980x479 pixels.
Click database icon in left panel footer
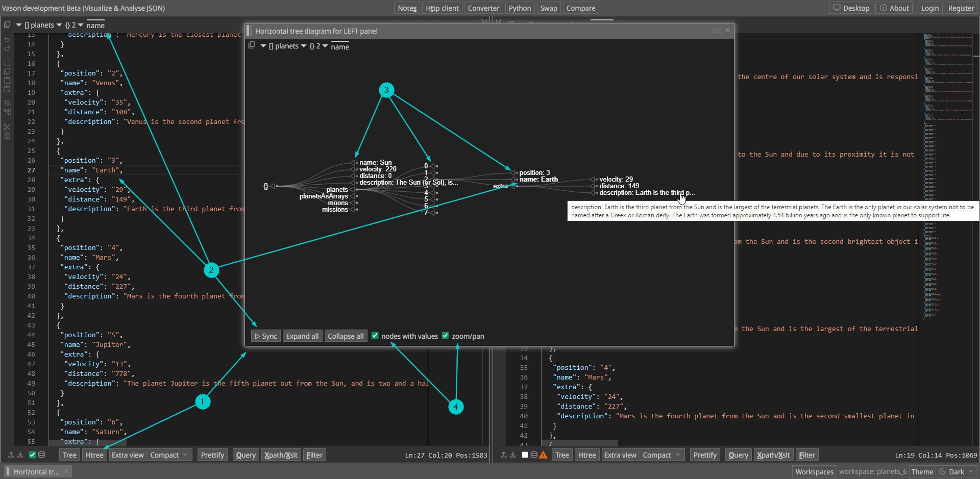[x=42, y=455]
